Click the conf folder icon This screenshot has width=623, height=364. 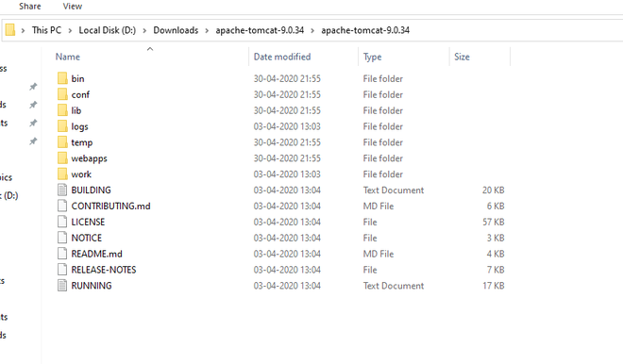(62, 94)
